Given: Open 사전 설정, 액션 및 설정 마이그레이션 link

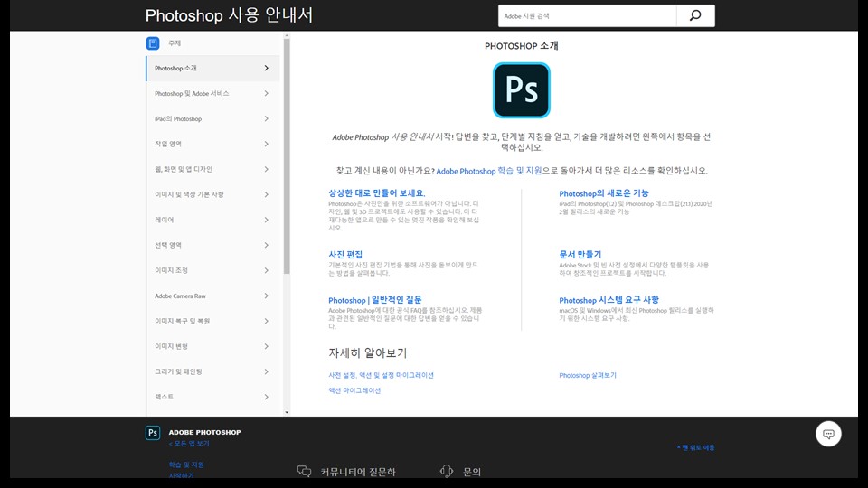Looking at the screenshot, I should point(381,375).
